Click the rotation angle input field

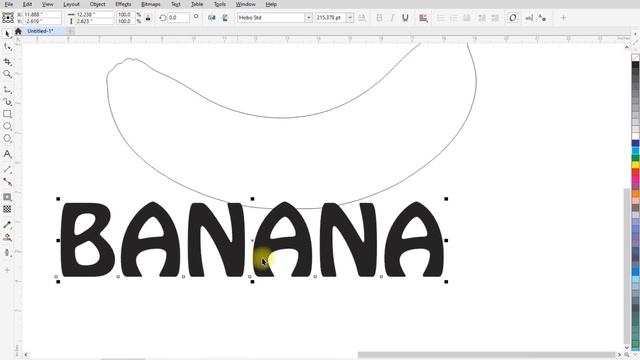tap(178, 18)
